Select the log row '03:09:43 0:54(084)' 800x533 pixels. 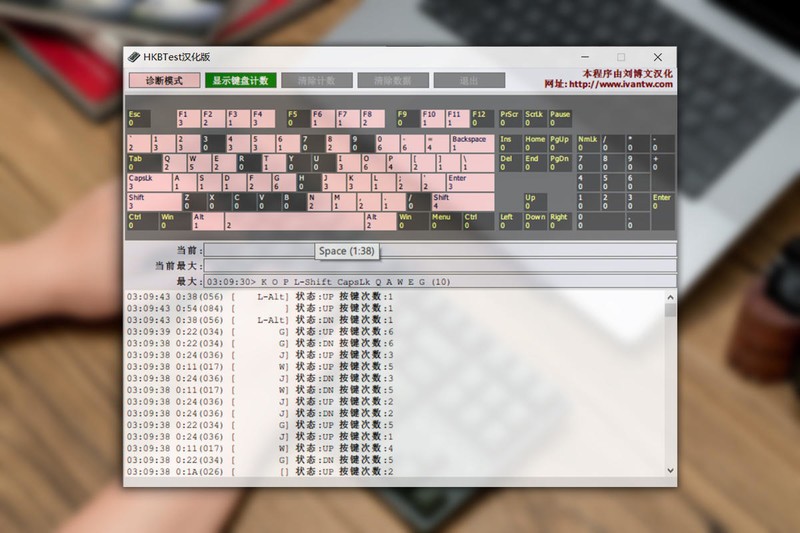260,309
